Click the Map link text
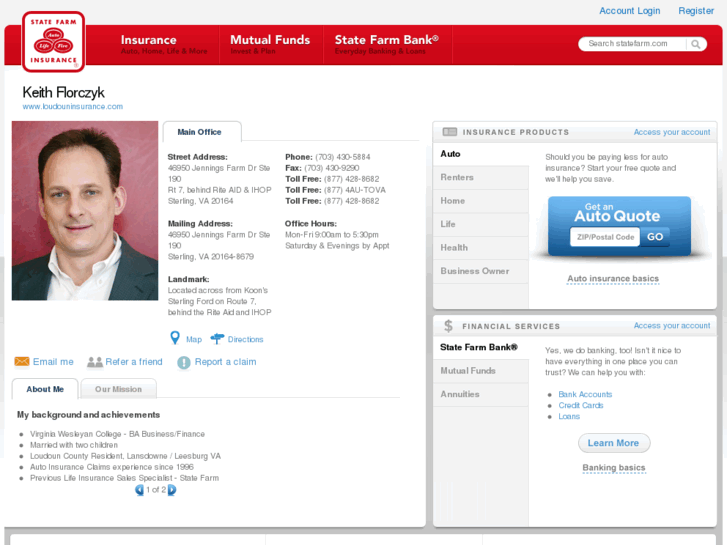 tap(194, 340)
